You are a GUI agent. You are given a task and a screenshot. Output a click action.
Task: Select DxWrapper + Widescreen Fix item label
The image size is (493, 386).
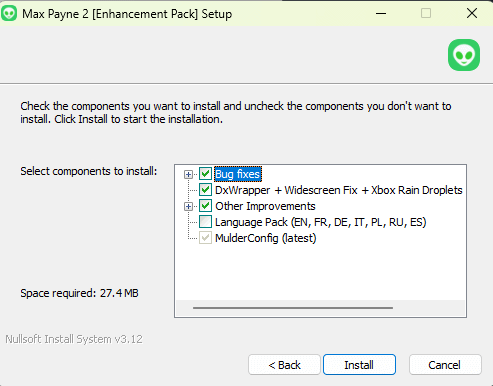coord(339,190)
